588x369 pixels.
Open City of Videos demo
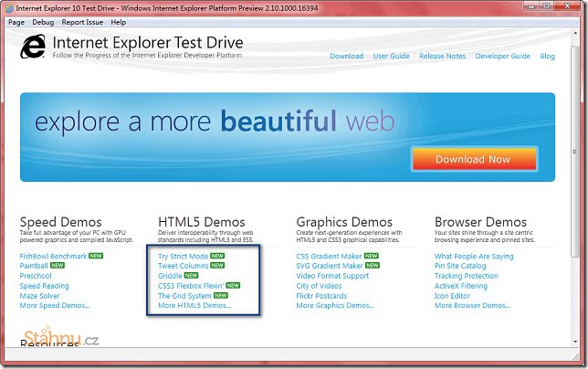(x=319, y=286)
